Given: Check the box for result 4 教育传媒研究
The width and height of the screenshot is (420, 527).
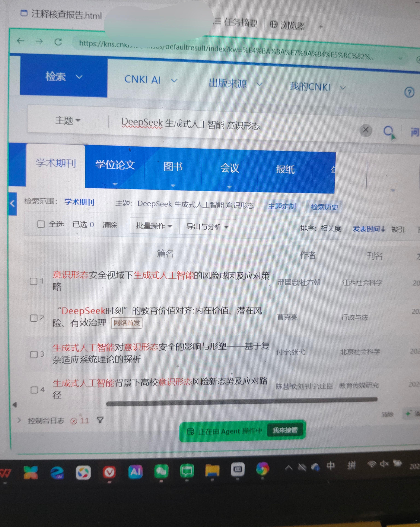Looking at the screenshot, I should 34,390.
